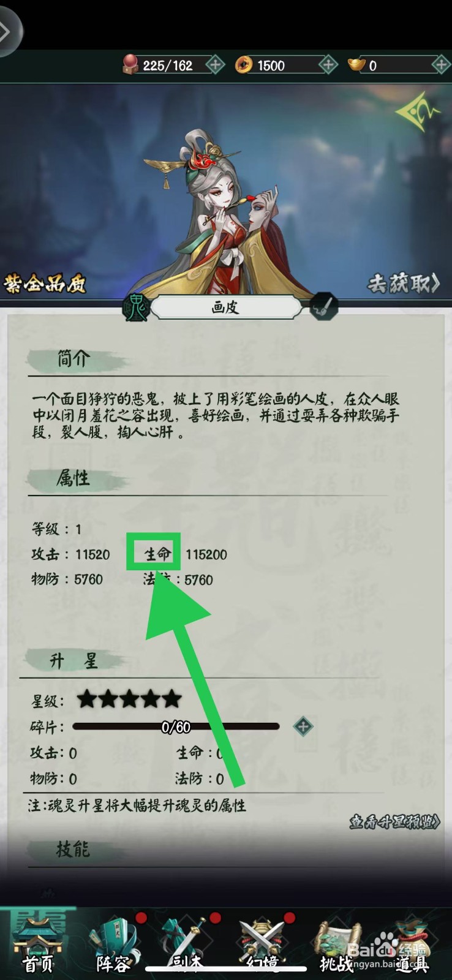452x980 pixels.
Task: Tap the plus icon beside 225/162 stamina
Action: pos(215,64)
